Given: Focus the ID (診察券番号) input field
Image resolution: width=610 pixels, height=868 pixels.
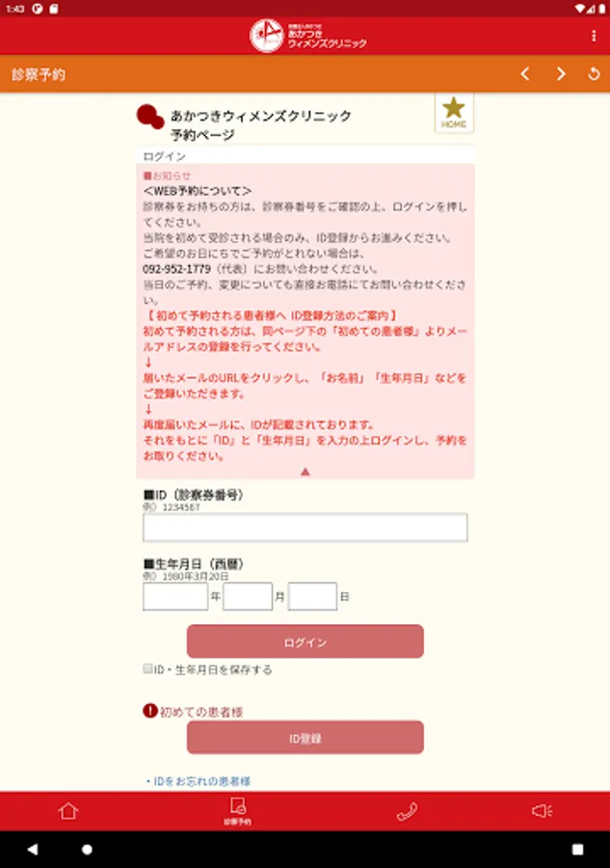Looking at the screenshot, I should [305, 527].
